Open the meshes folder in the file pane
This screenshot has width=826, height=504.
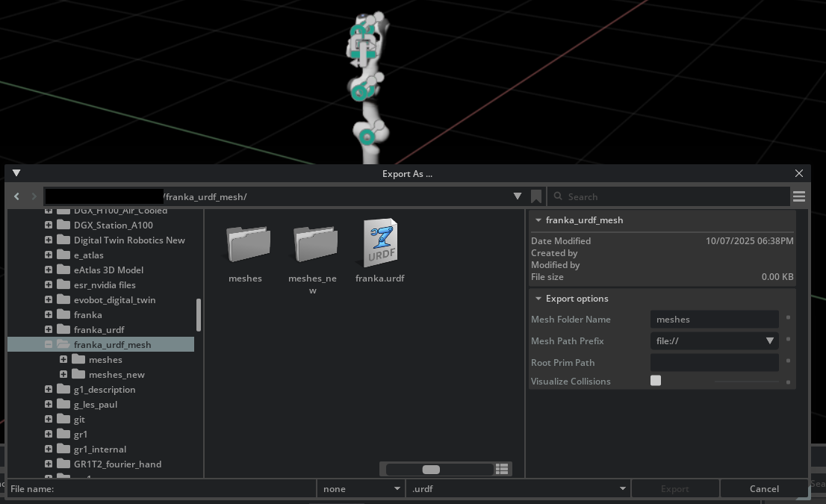click(x=246, y=243)
